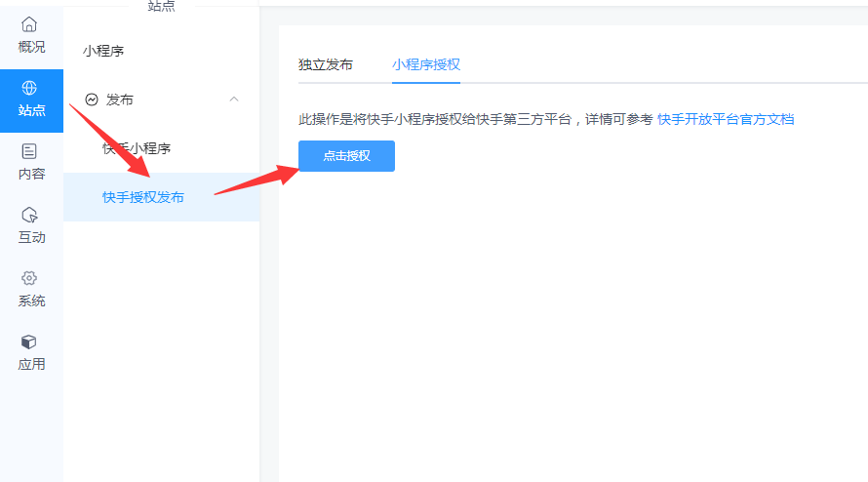The width and height of the screenshot is (868, 482).
Task: Click the 系统 sidebar label
Action: click(31, 301)
